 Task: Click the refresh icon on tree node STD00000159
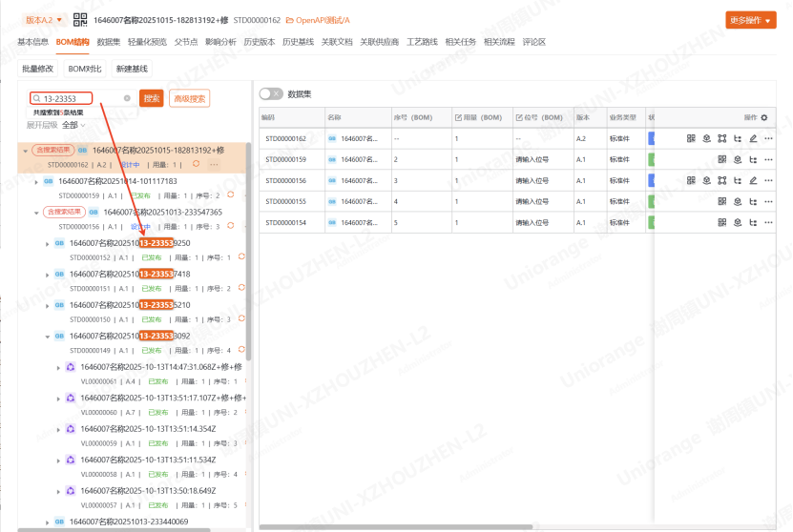pos(228,195)
